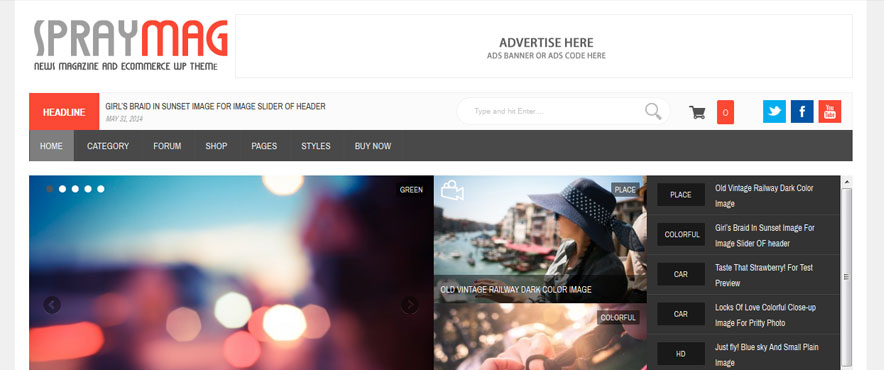This screenshot has width=884, height=370.
Task: Open the Taste That Strawberry article link
Action: 764,275
